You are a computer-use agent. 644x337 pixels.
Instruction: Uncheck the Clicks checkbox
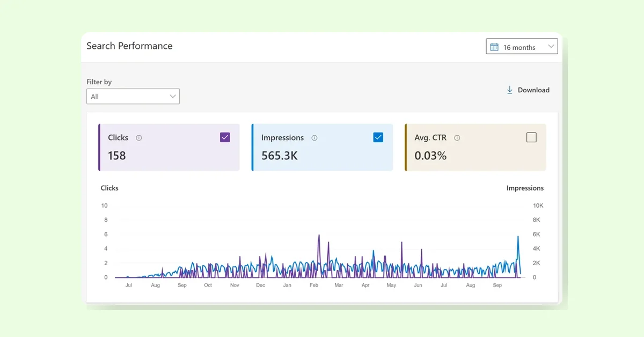225,137
